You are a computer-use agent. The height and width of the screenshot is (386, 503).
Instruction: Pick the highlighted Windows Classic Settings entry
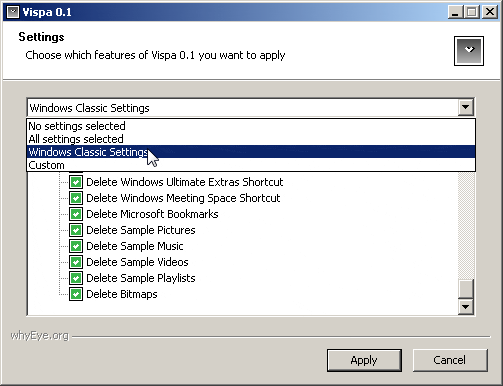[251, 152]
